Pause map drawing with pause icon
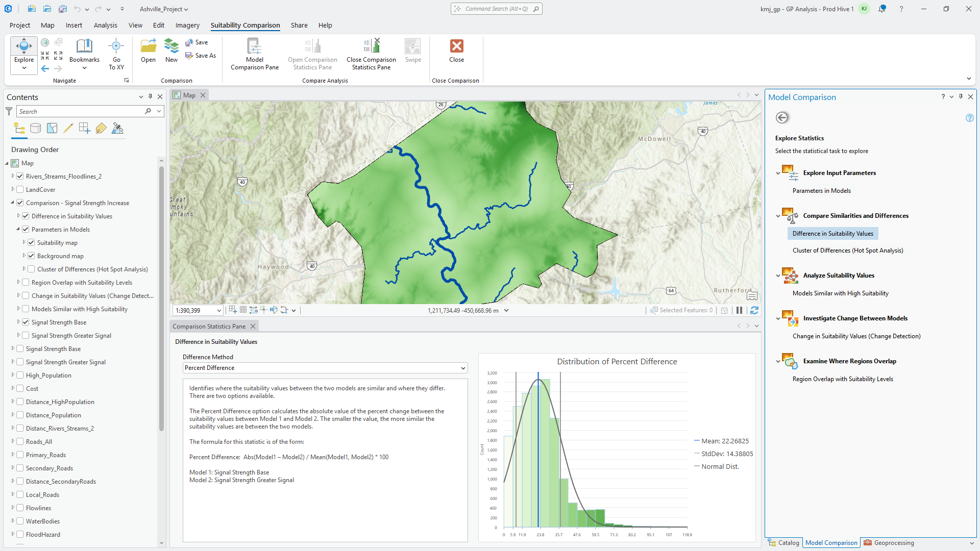The width and height of the screenshot is (980, 551). [739, 310]
